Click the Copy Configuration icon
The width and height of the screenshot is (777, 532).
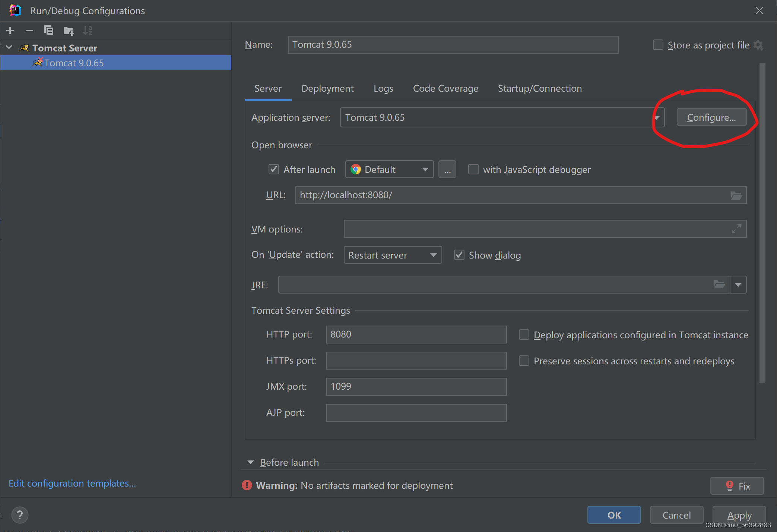pos(49,31)
